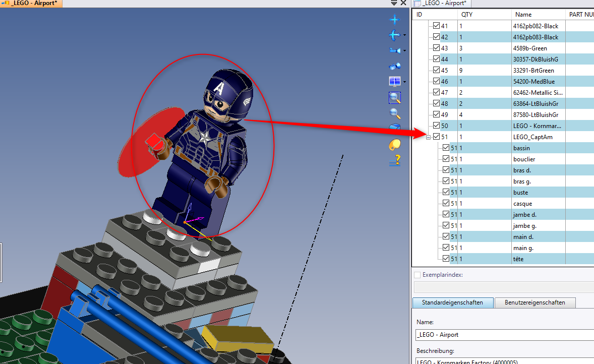Click the camera view tool icon

(394, 50)
